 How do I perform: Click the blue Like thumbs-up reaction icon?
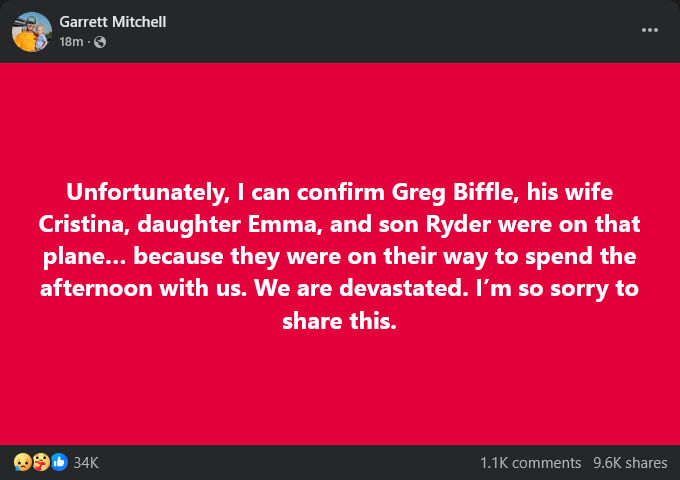click(59, 462)
